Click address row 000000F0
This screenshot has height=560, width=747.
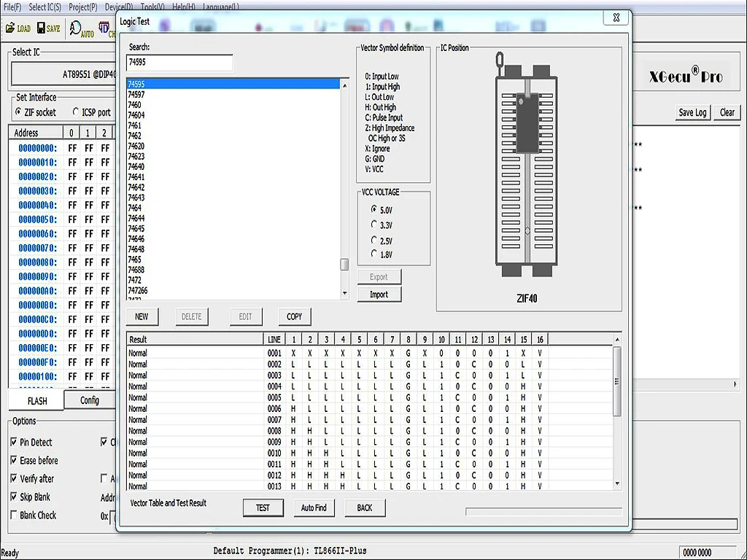(x=37, y=362)
